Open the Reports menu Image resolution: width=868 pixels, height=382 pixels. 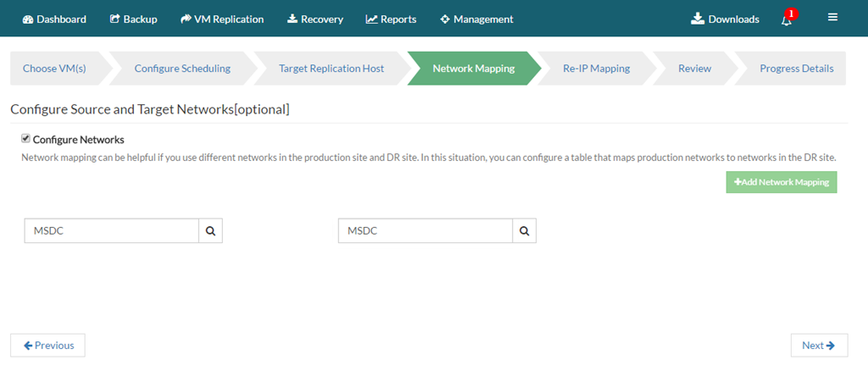(x=391, y=19)
